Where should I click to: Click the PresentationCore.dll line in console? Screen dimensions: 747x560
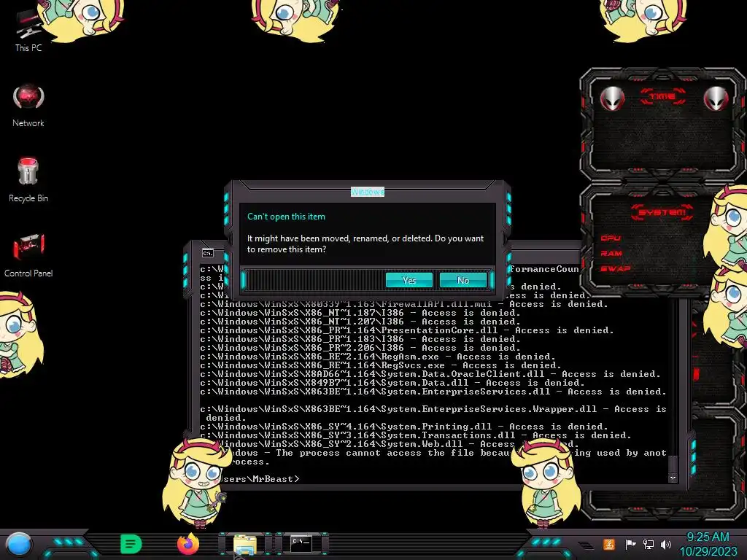coord(407,330)
